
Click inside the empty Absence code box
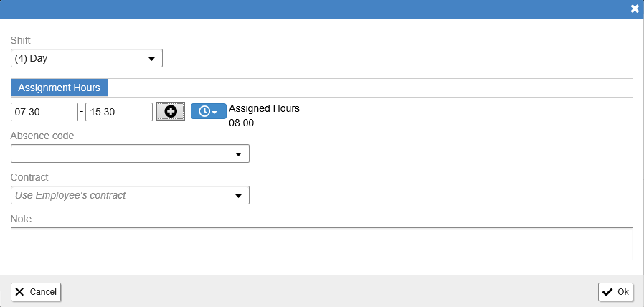point(122,153)
